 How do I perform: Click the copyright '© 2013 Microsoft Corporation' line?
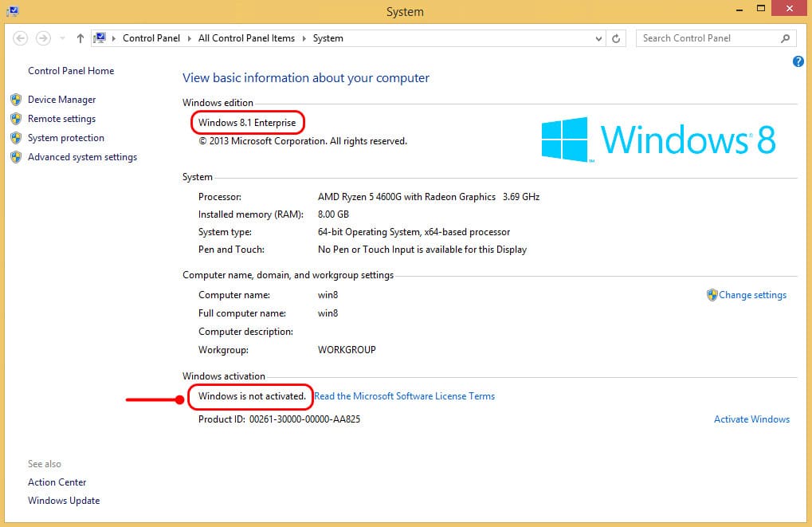[x=303, y=141]
